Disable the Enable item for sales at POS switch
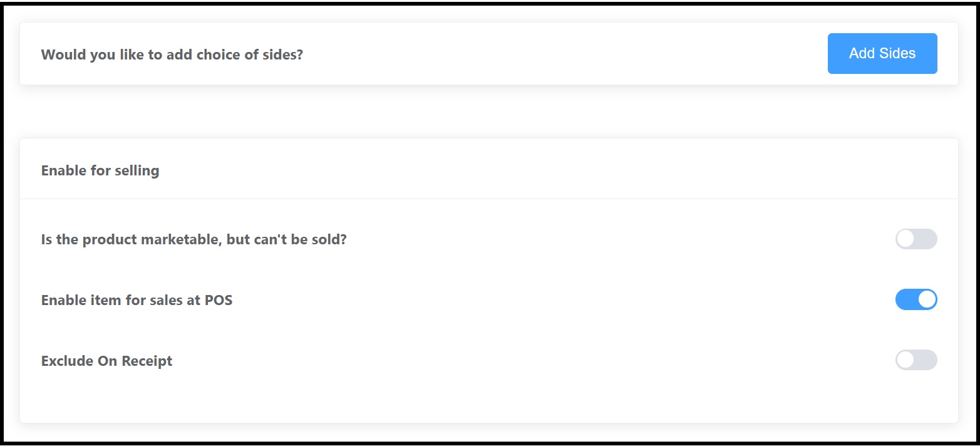Viewport: 980px width, 446px height. click(916, 300)
